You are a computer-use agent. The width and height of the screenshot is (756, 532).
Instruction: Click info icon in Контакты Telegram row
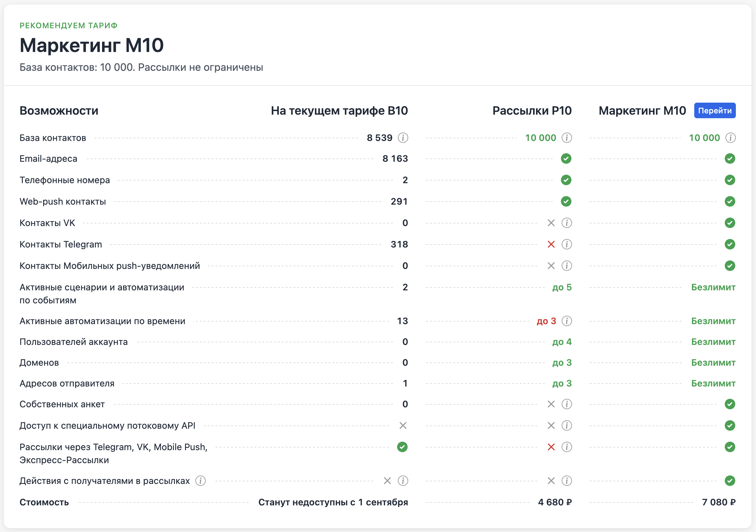coord(566,245)
